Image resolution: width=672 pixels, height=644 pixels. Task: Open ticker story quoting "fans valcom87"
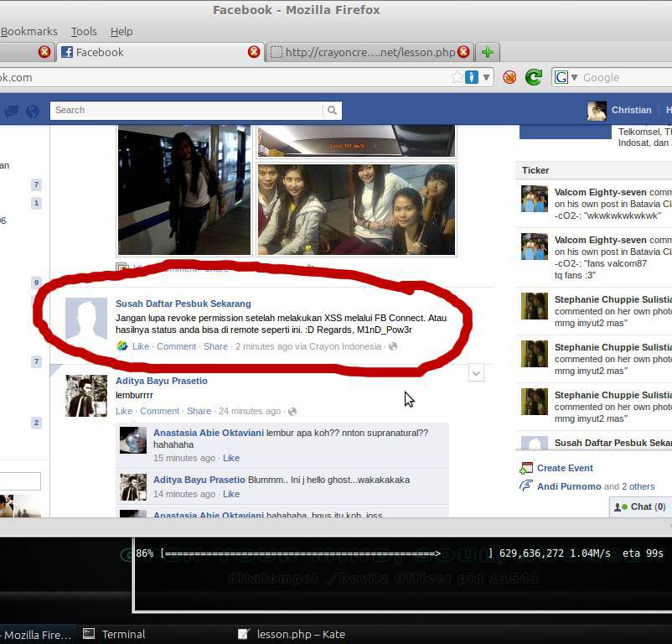(x=593, y=257)
